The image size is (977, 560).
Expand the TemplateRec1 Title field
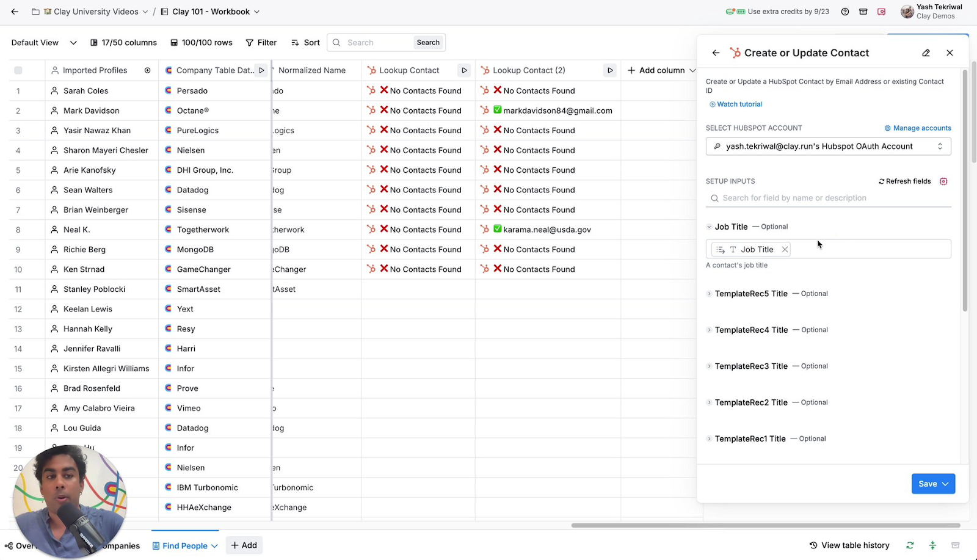pyautogui.click(x=709, y=439)
